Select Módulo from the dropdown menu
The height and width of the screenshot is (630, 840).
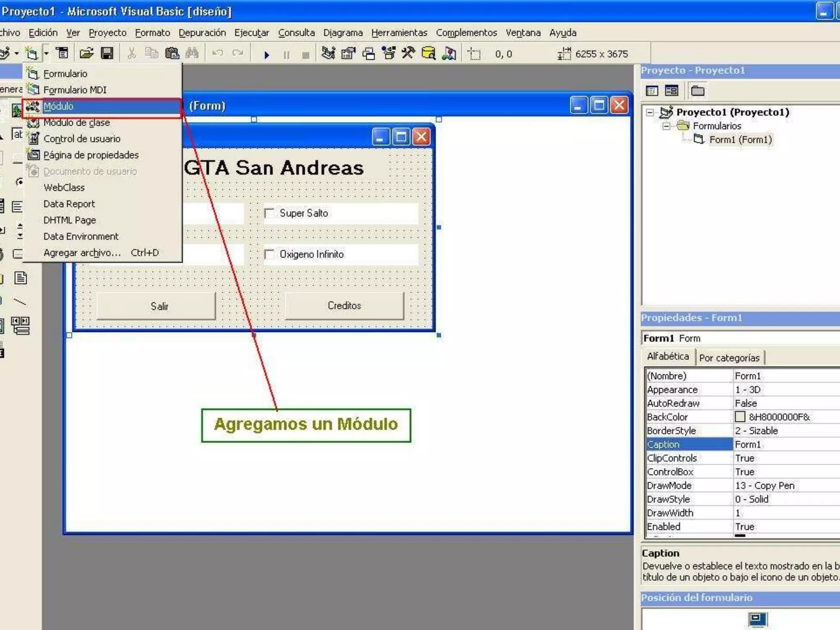pos(59,106)
